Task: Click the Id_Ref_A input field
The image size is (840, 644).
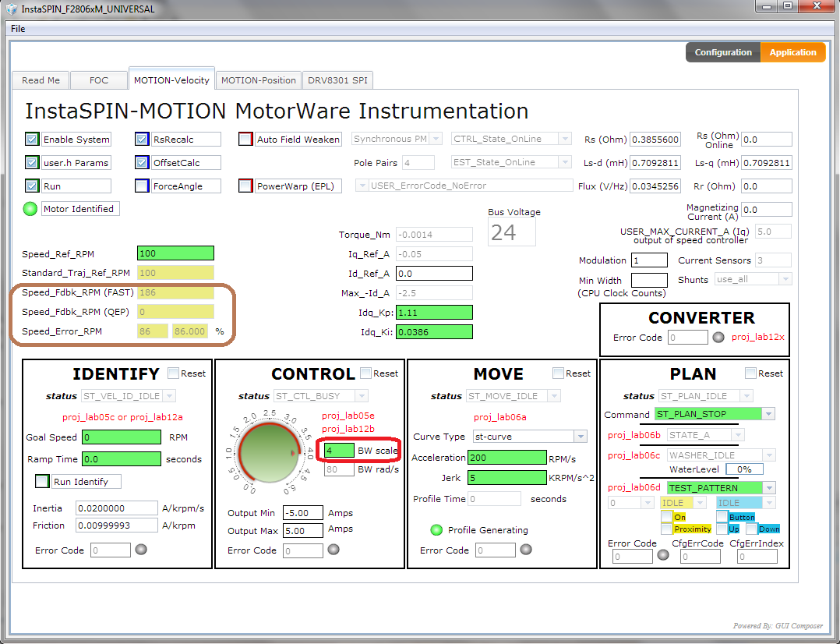Action: click(x=435, y=274)
